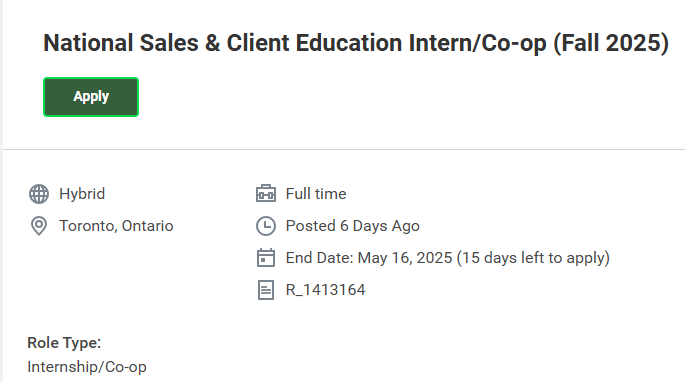Click the clock icon beside Posted date

(266, 226)
